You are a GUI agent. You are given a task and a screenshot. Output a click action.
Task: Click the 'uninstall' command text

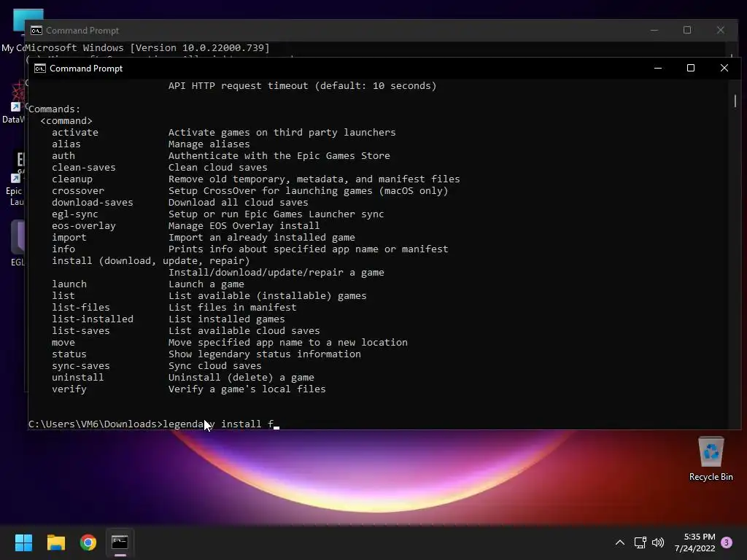(x=78, y=377)
